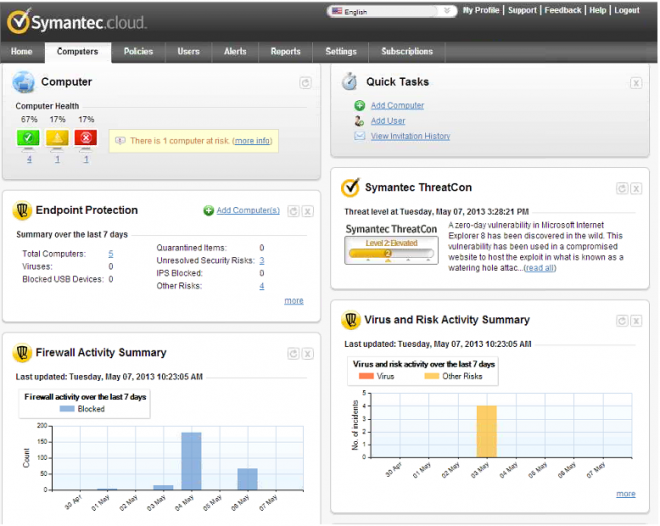Image resolution: width=660 pixels, height=526 pixels.
Task: Open the English language dropdown
Action: tap(391, 11)
